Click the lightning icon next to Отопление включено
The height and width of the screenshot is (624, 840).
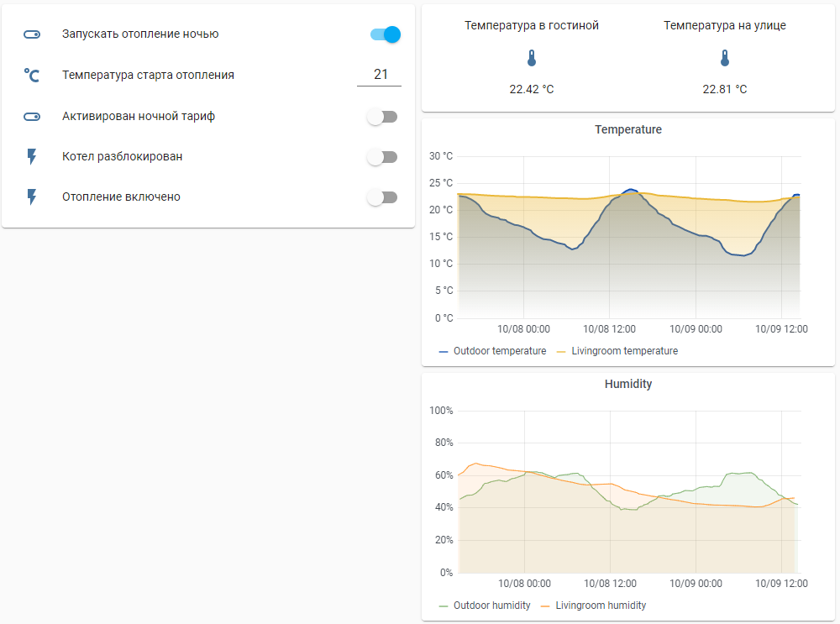click(x=31, y=197)
